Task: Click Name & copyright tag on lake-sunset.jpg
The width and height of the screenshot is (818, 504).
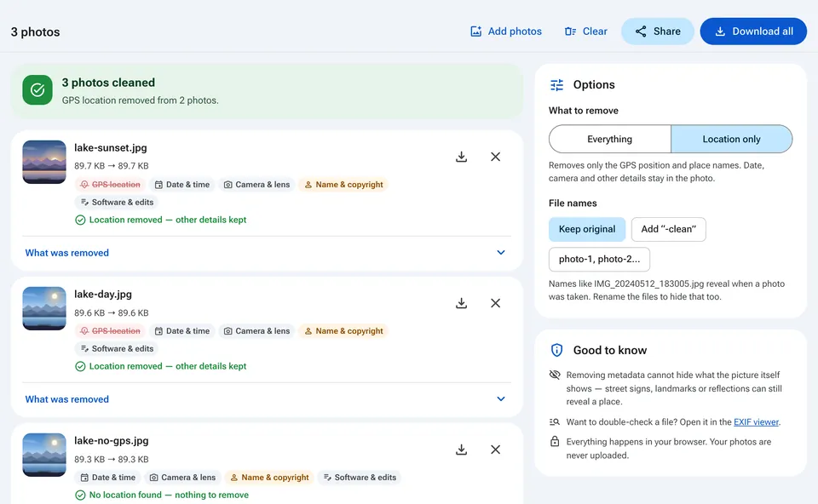Action: pyautogui.click(x=343, y=185)
